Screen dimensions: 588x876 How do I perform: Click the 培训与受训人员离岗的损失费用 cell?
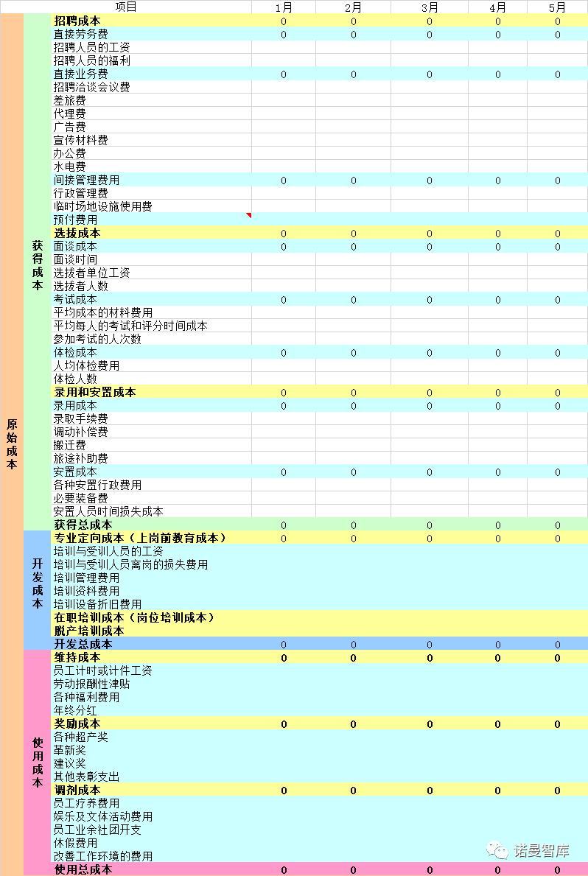click(152, 565)
